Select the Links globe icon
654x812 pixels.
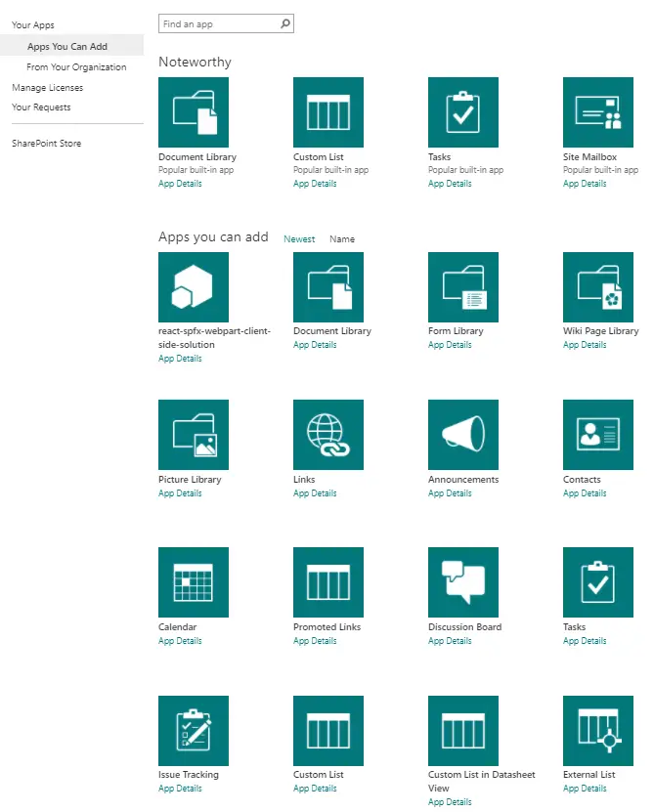click(x=328, y=435)
